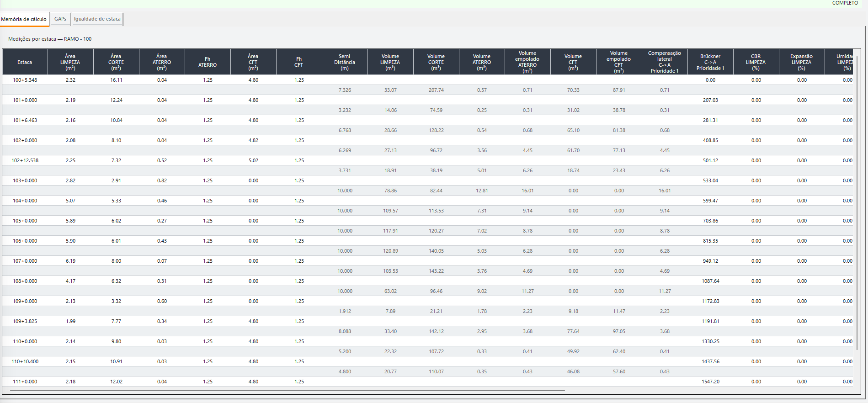Open the Igualdade de estaca tab
The image size is (868, 403).
click(x=97, y=19)
